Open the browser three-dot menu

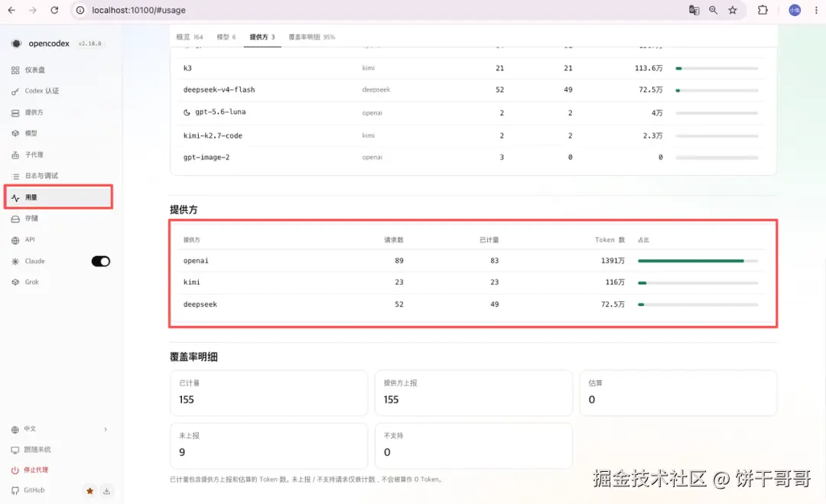tap(817, 10)
